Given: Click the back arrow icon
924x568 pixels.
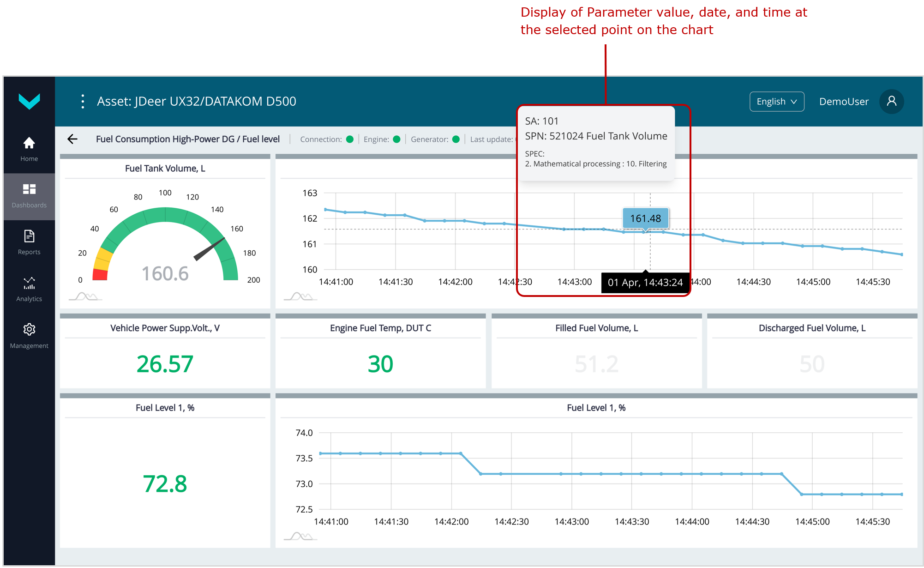Looking at the screenshot, I should tap(72, 139).
